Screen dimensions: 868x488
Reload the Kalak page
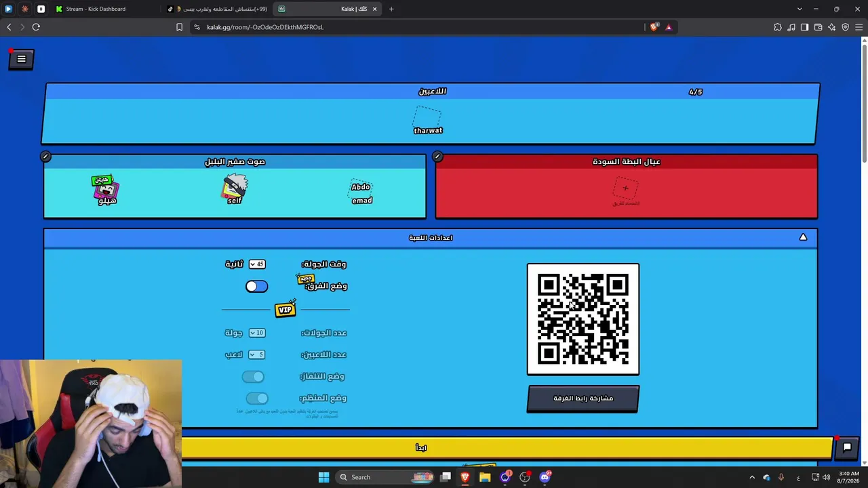pos(36,27)
